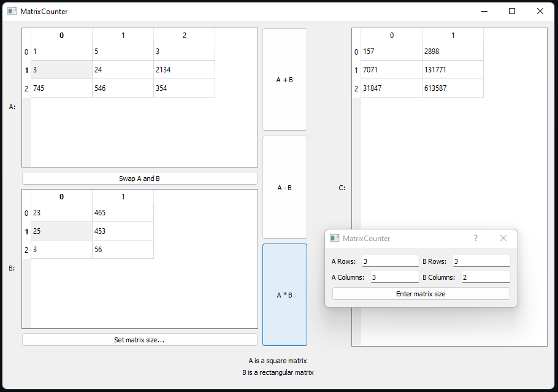Select matrix A cell with value 5
The height and width of the screenshot is (392, 558).
tap(123, 52)
